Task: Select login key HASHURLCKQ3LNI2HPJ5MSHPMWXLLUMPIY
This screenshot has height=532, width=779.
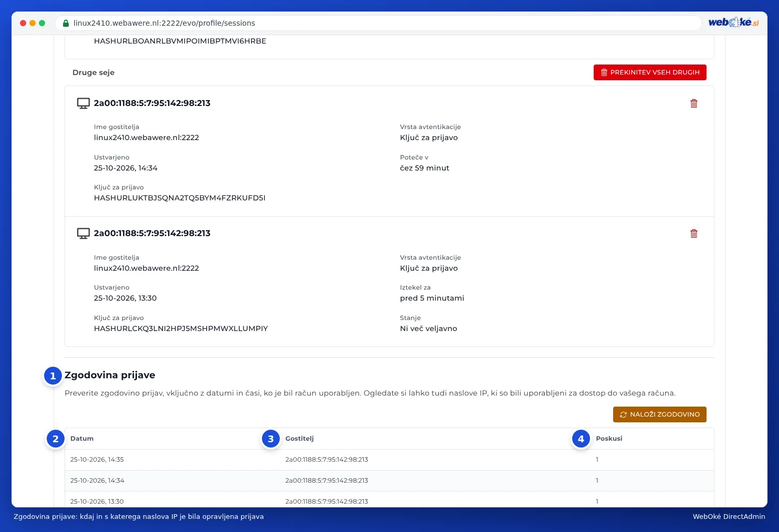Action: pos(181,328)
